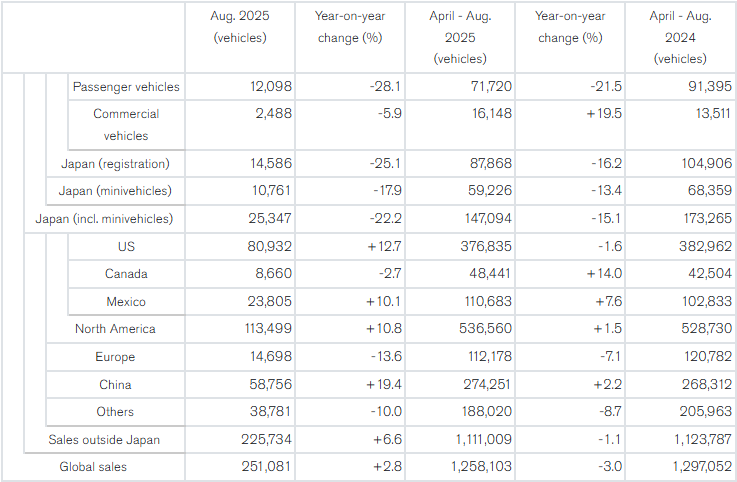Viewport: 737px width, 482px height.
Task: Click the Passenger vehicles row label
Action: pos(126,87)
